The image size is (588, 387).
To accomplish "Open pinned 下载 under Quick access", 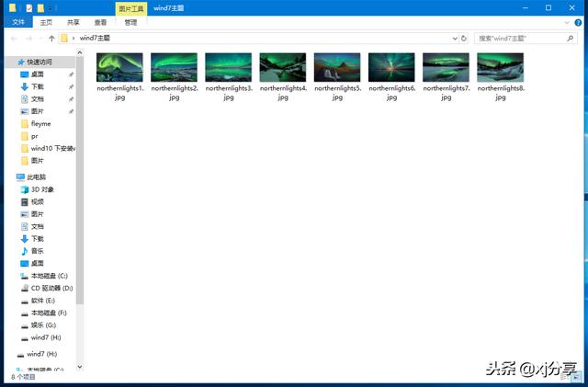I will coord(37,86).
